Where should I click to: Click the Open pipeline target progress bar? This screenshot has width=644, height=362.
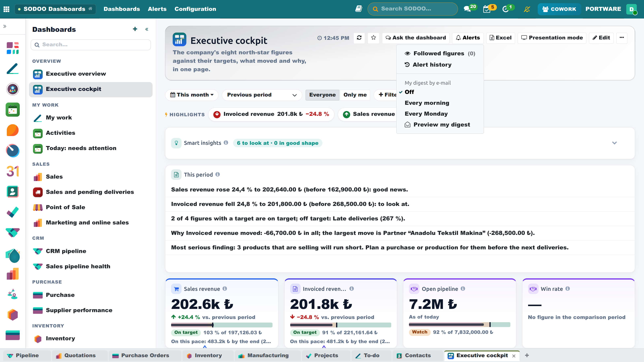coord(459,325)
